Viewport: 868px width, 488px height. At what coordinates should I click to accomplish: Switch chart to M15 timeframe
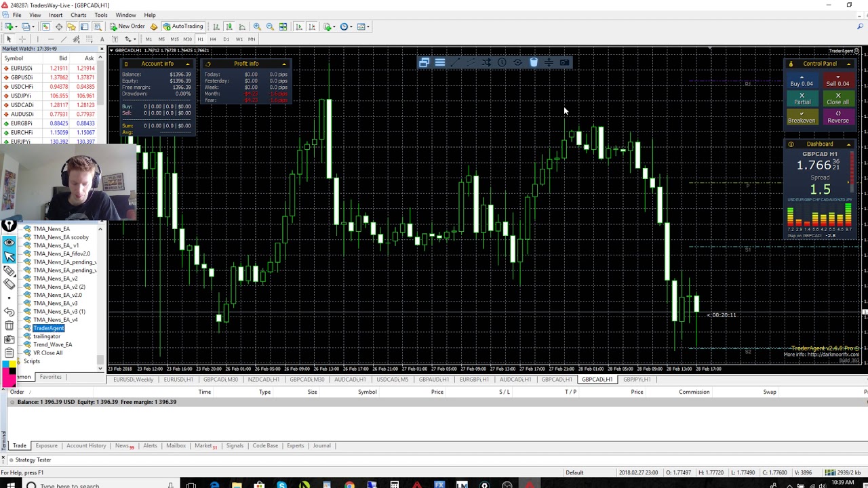coord(174,39)
